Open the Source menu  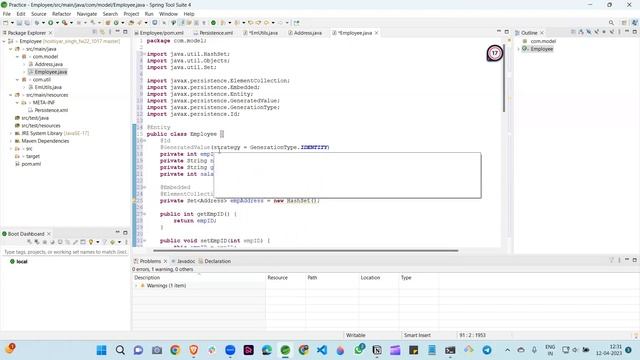(x=39, y=14)
